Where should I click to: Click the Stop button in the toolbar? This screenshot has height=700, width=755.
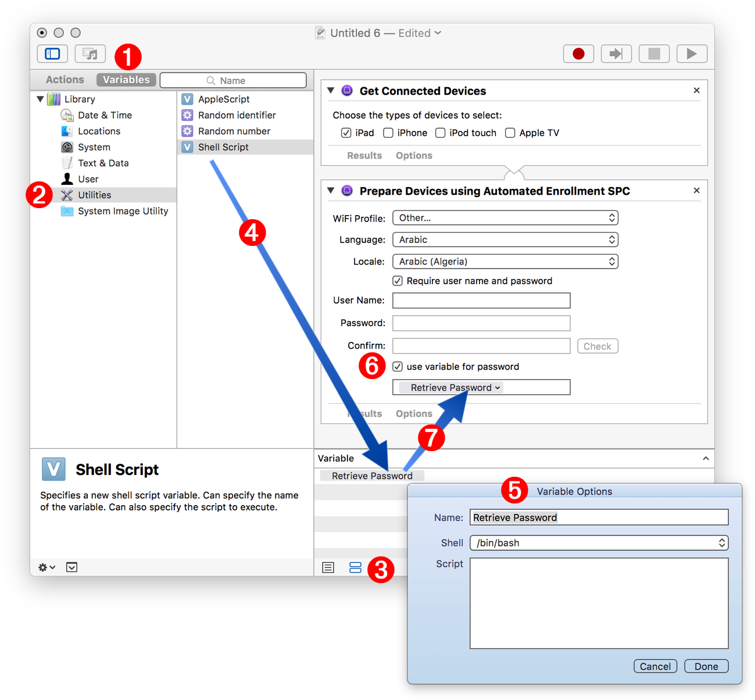654,53
